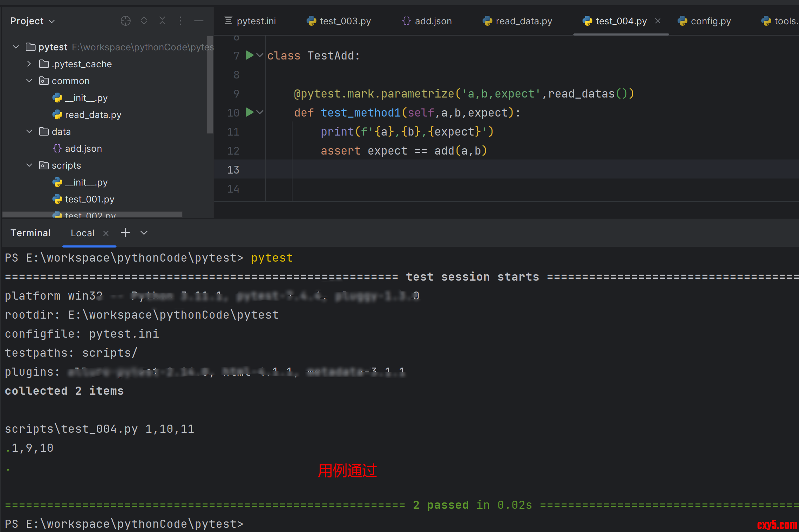The height and width of the screenshot is (532, 799).
Task: Run TestAdd class via gutter run arrow
Action: (x=249, y=55)
